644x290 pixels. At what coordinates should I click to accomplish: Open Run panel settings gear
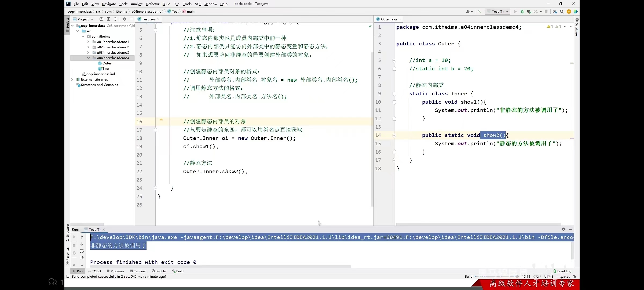tap(563, 229)
